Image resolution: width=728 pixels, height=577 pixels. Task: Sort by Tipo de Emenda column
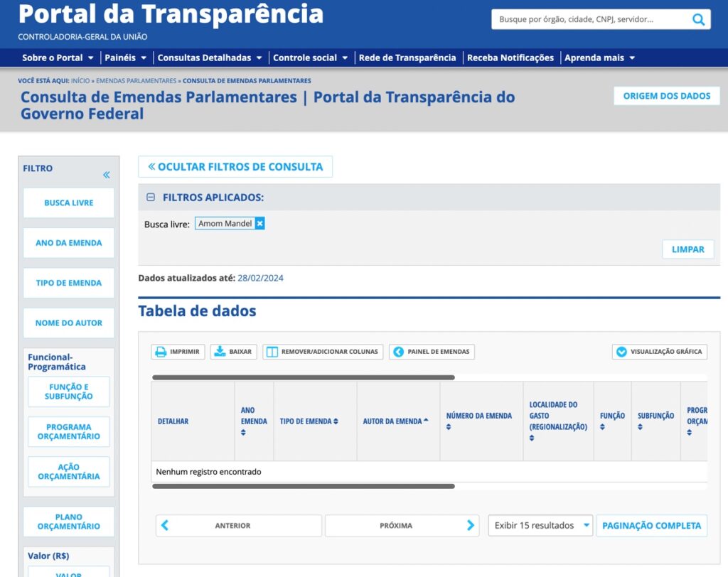coord(309,421)
